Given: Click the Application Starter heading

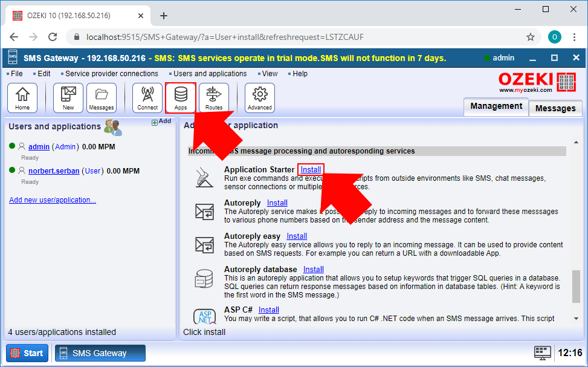Looking at the screenshot, I should (259, 170).
